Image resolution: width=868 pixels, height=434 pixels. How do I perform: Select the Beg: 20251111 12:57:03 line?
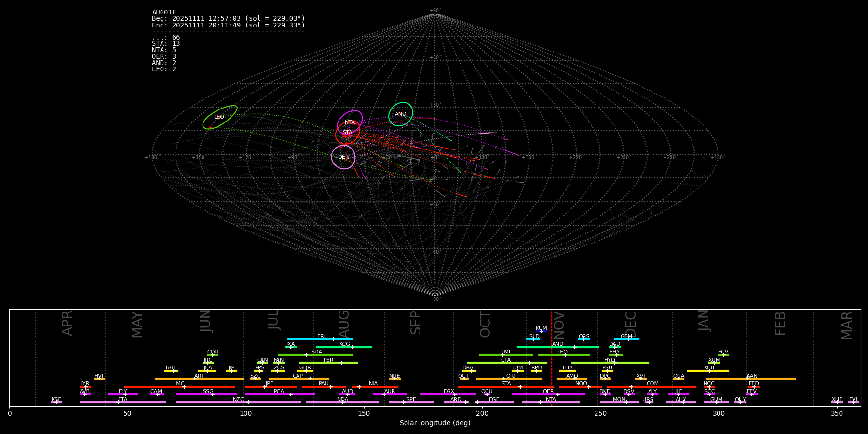click(229, 19)
